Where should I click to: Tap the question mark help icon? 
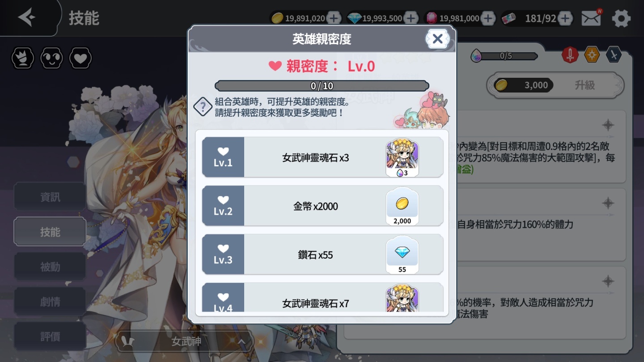203,107
